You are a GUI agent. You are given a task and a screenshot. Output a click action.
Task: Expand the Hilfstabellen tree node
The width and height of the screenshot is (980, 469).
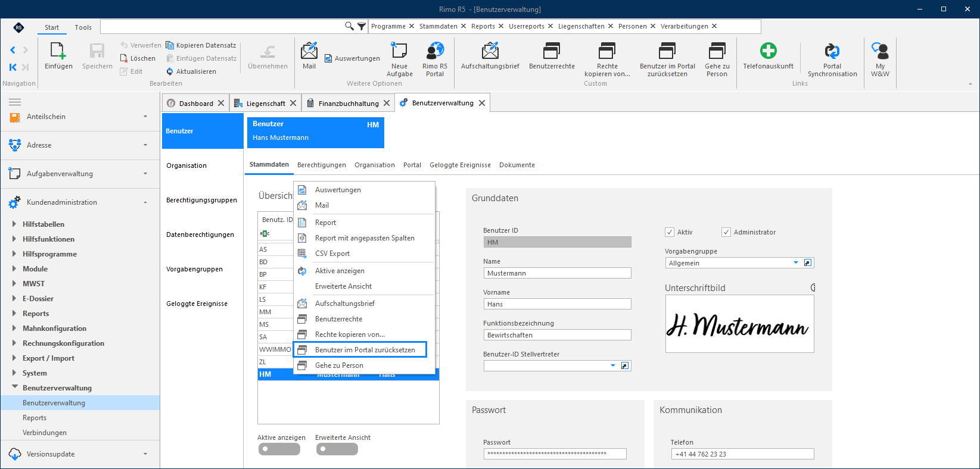[x=14, y=224]
